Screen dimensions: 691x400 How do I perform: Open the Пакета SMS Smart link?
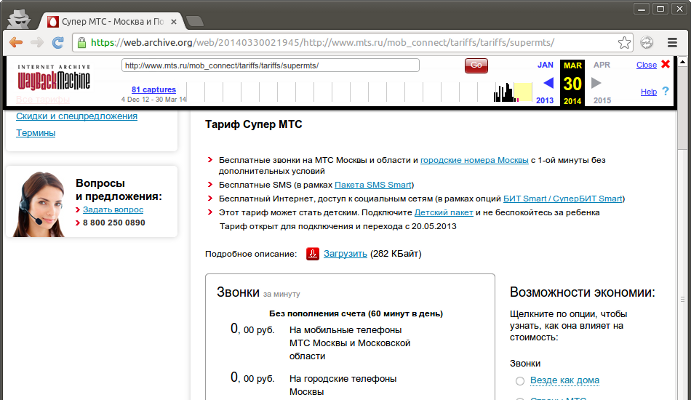pyautogui.click(x=373, y=185)
